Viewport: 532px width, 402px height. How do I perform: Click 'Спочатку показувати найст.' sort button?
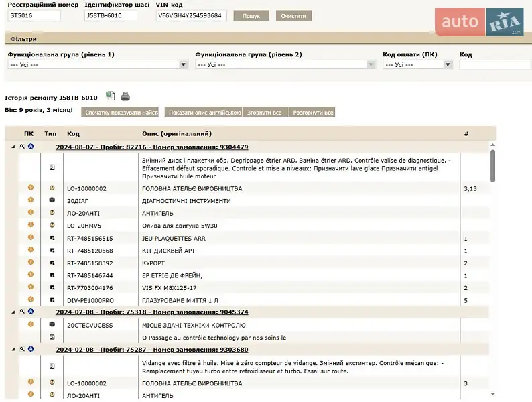(121, 113)
